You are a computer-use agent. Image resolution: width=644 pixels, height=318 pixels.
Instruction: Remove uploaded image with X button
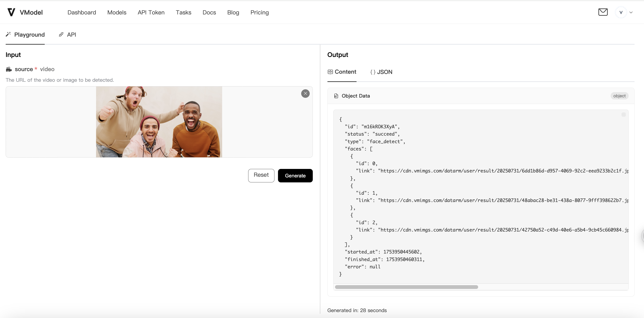[305, 93]
